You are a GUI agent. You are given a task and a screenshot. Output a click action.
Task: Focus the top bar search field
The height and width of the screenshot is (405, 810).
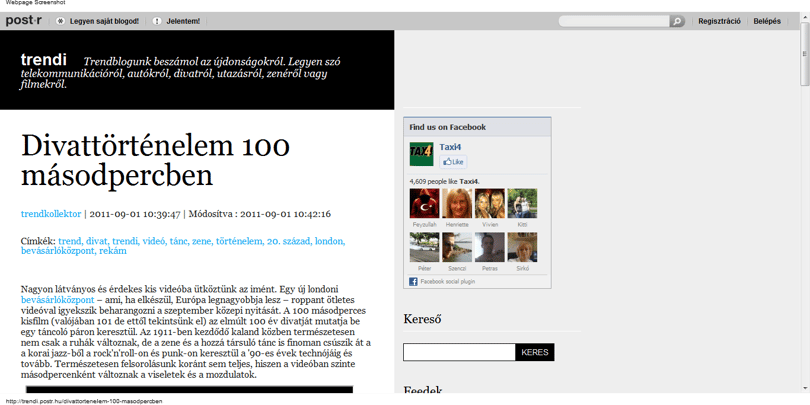pyautogui.click(x=614, y=21)
